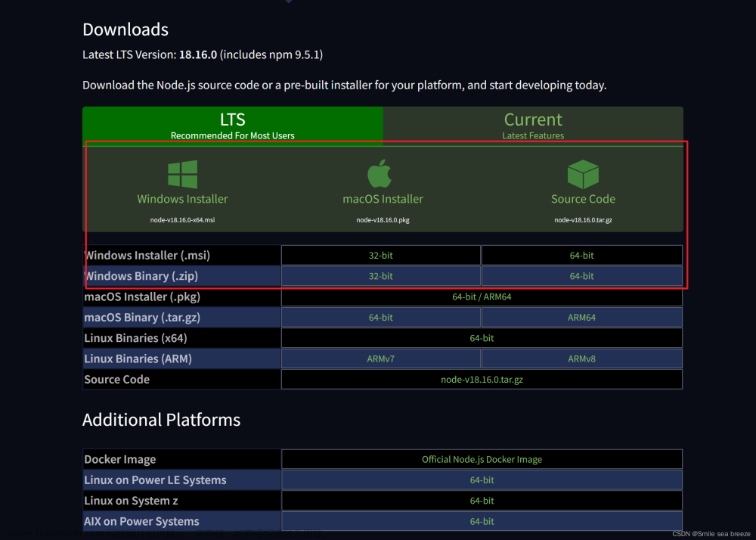Click the Docker Image row label
This screenshot has width=756, height=540.
(120, 460)
